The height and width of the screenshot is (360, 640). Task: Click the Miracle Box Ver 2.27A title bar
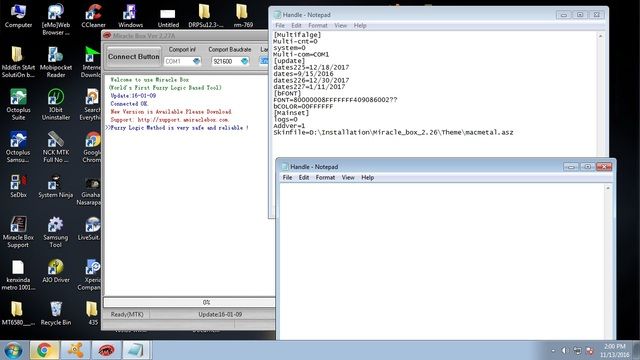pyautogui.click(x=184, y=36)
